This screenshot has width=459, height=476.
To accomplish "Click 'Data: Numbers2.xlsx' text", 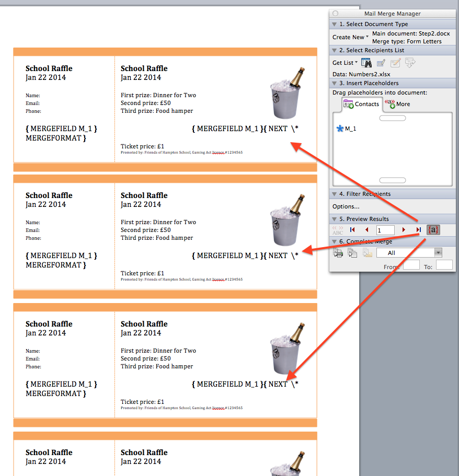I will point(361,74).
